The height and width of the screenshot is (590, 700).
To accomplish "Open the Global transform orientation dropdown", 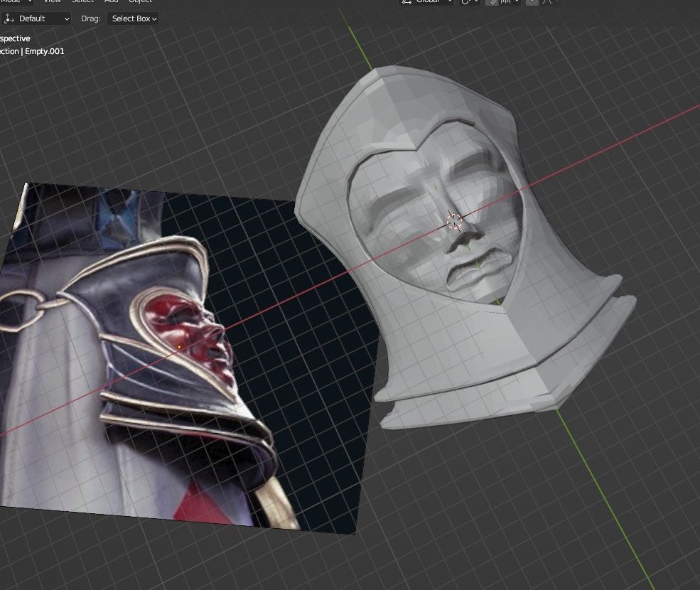I will coord(426,1).
